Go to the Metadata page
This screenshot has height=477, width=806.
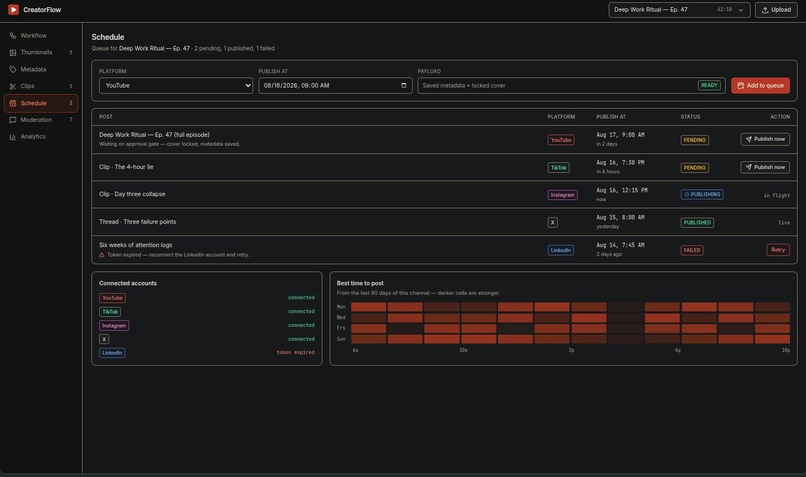41,69
